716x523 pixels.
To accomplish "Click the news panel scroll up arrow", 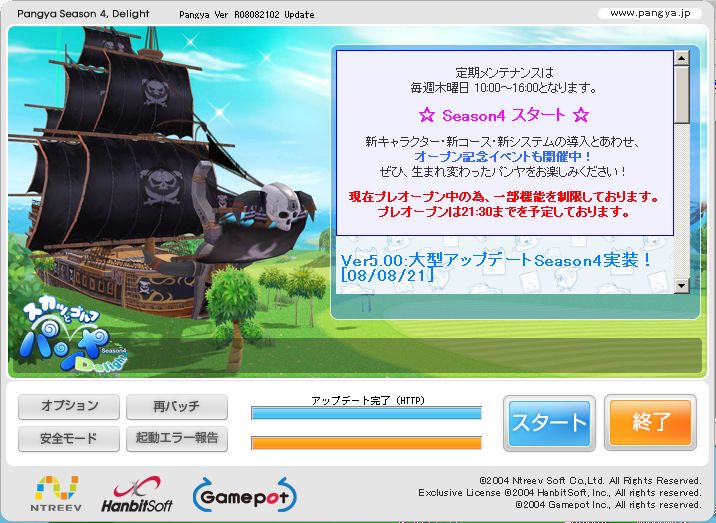I will click(682, 58).
